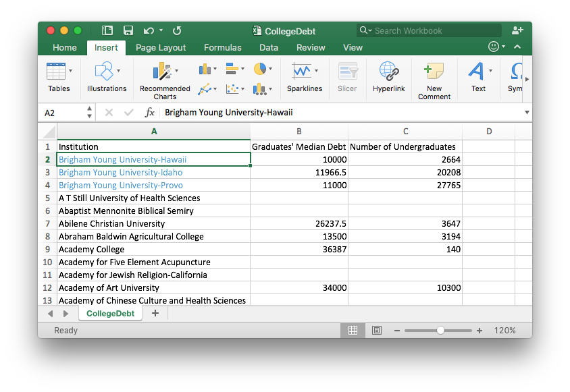Open the Text insert icon
The height and width of the screenshot is (392, 570).
tap(476, 71)
